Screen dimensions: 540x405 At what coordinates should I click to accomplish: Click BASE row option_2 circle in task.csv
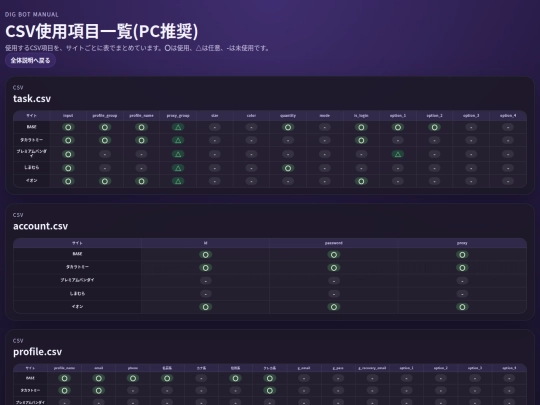(x=435, y=127)
